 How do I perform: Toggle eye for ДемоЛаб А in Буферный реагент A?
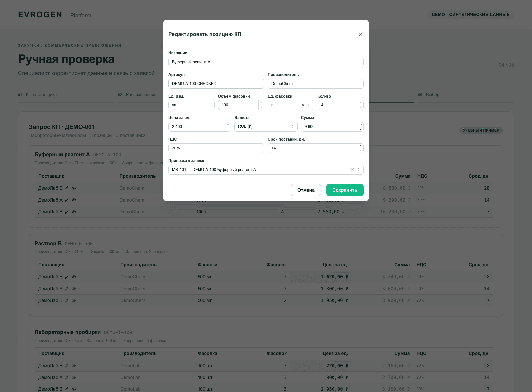74,200
